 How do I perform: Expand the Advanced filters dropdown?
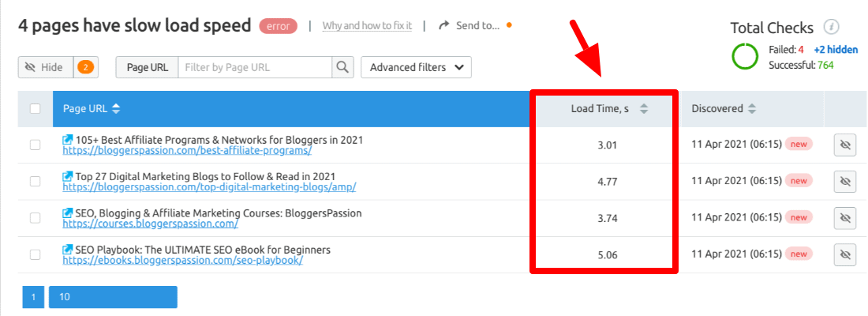pos(417,68)
